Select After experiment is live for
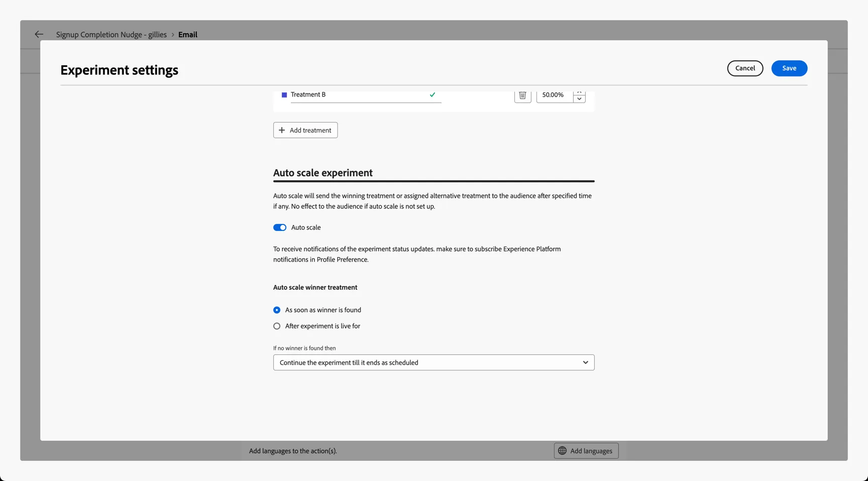The width and height of the screenshot is (868, 481). tap(277, 326)
